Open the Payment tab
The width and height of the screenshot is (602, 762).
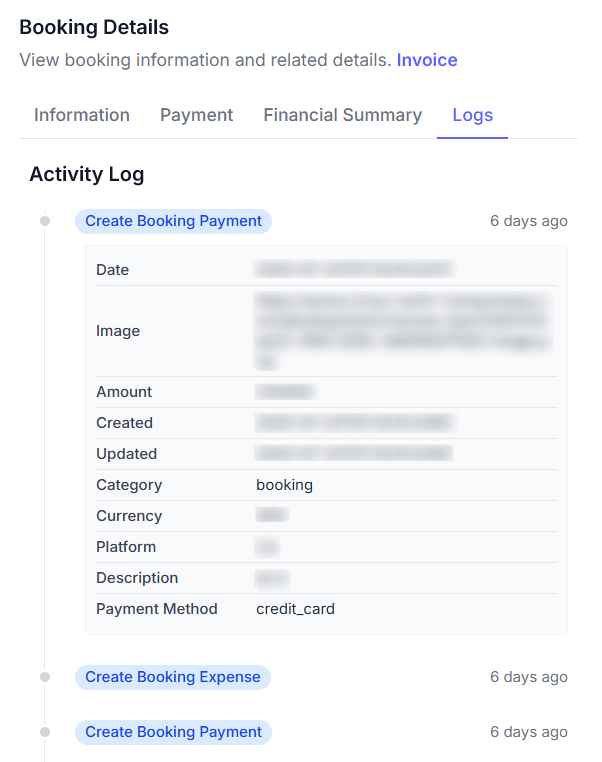pos(197,115)
